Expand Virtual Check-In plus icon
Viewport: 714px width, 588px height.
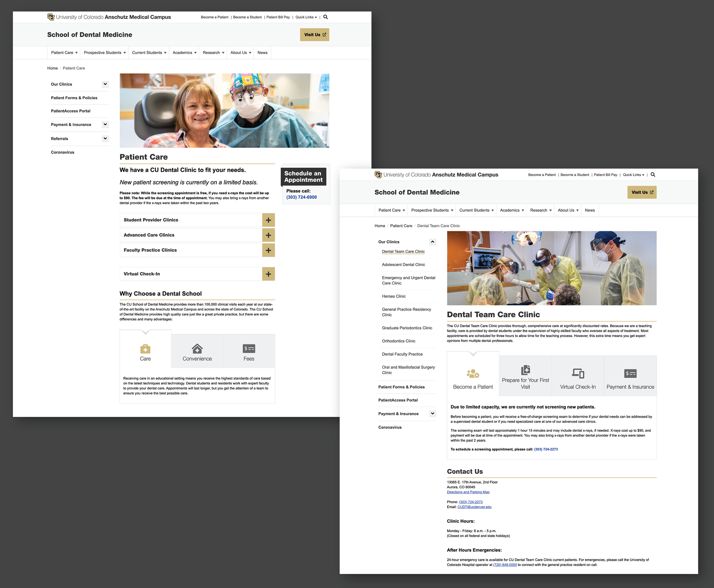coord(268,274)
